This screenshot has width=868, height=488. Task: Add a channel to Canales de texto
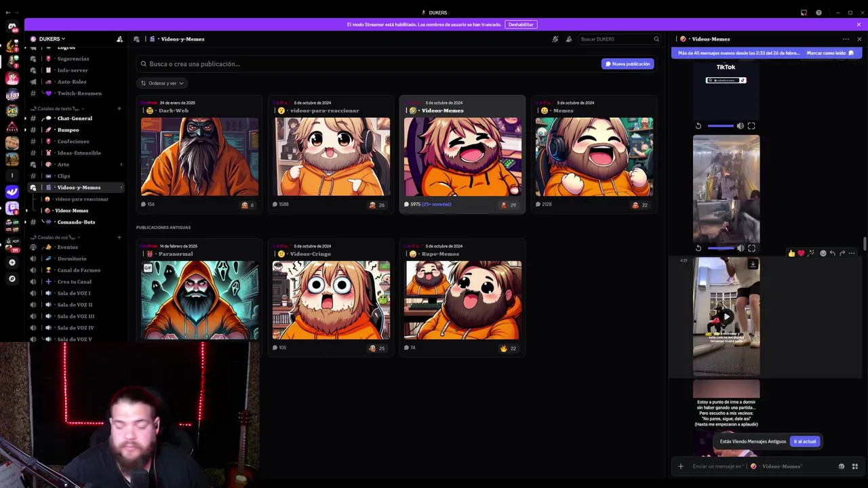tap(119, 108)
